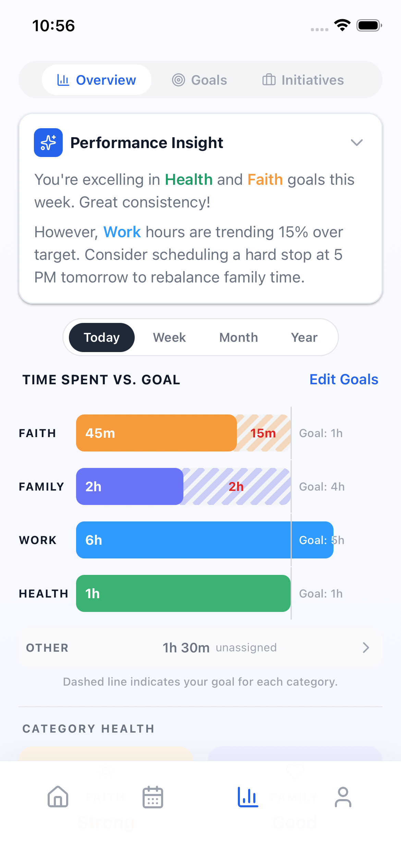This screenshot has width=401, height=868.
Task: Click the Initiatives briefcase icon
Action: click(269, 80)
